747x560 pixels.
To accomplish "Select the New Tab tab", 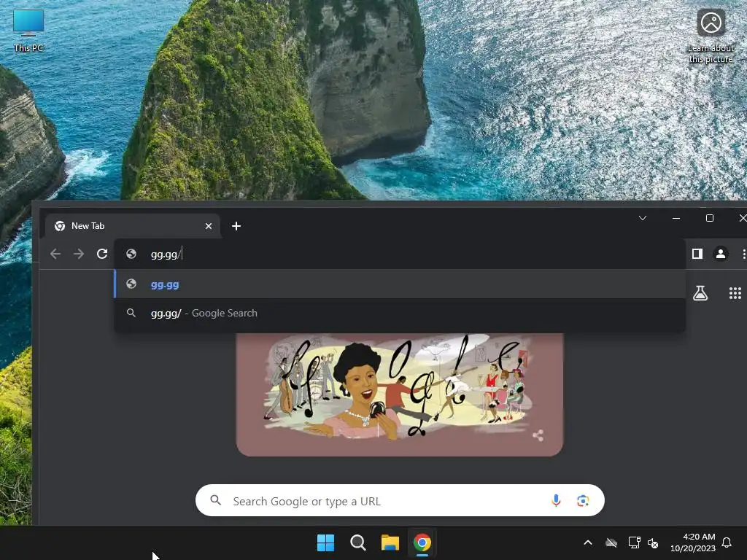I will tap(133, 226).
